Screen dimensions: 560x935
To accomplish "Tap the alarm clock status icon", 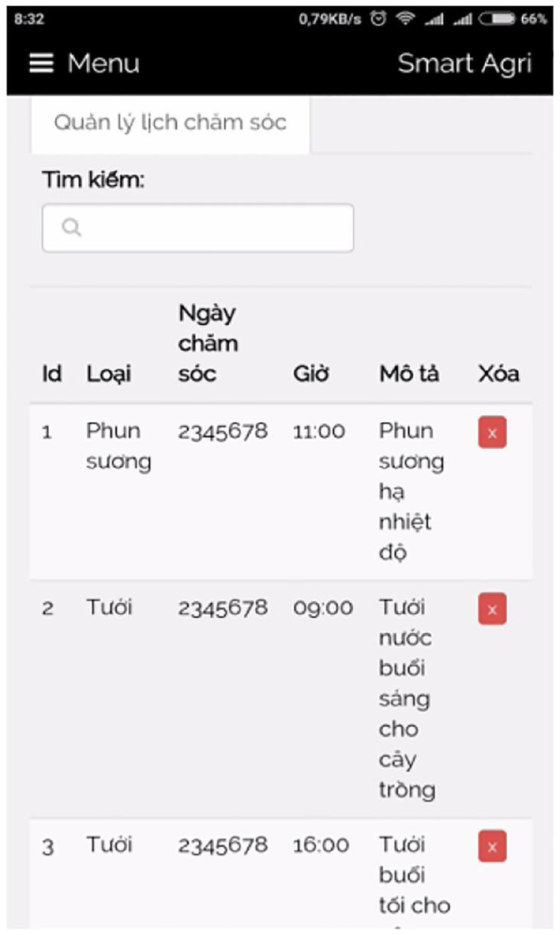I will pyautogui.click(x=377, y=19).
